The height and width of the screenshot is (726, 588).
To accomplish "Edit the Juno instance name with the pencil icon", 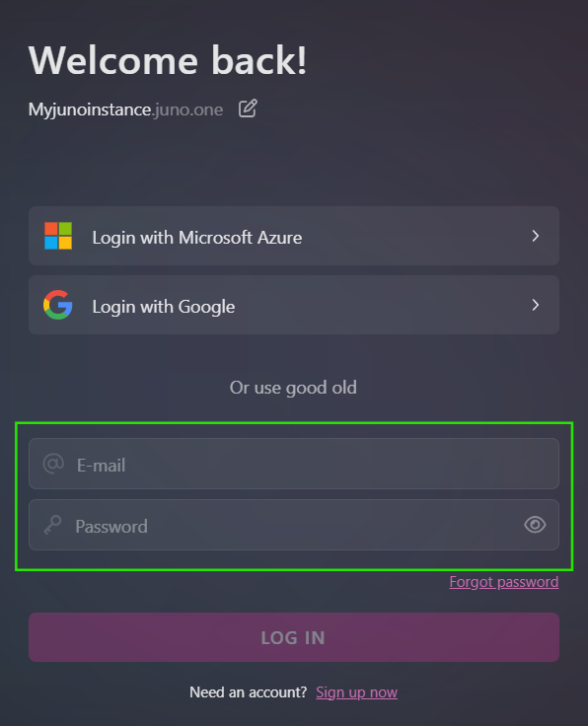I will 248,109.
